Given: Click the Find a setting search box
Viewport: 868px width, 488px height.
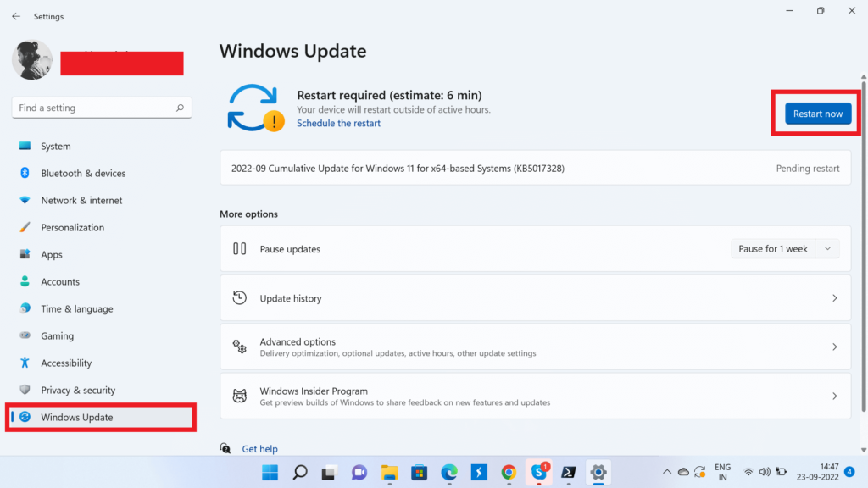Looking at the screenshot, I should click(102, 108).
